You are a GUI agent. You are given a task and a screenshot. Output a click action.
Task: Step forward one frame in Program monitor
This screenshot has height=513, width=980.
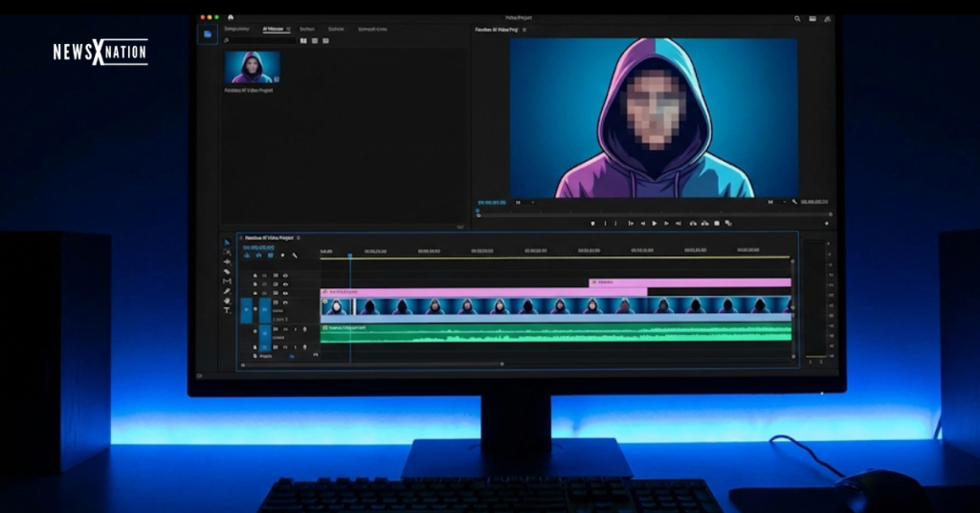[x=666, y=223]
